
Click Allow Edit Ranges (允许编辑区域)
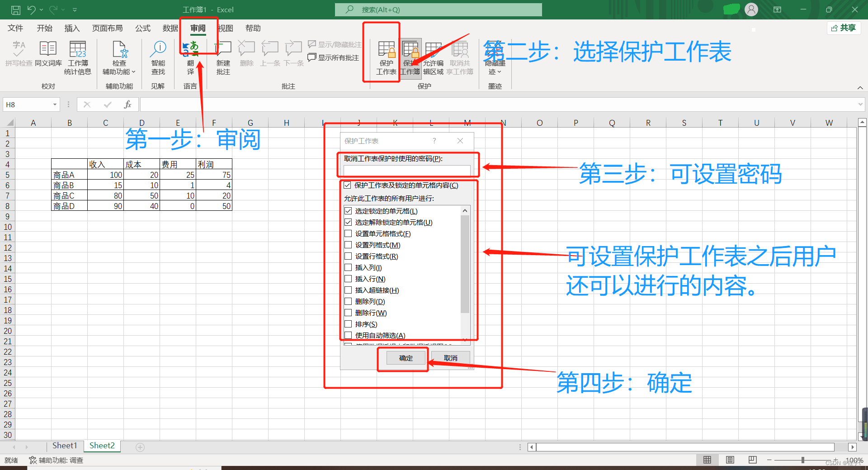click(433, 58)
